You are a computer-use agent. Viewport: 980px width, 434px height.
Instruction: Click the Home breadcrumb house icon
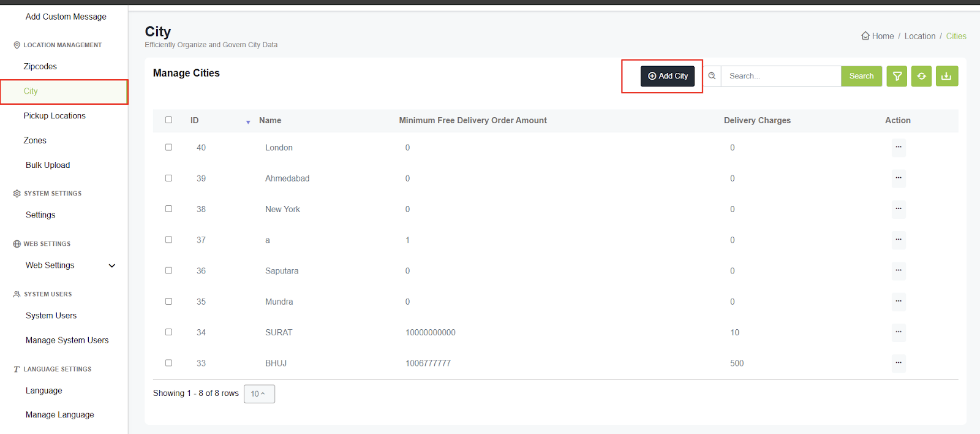[x=865, y=36]
